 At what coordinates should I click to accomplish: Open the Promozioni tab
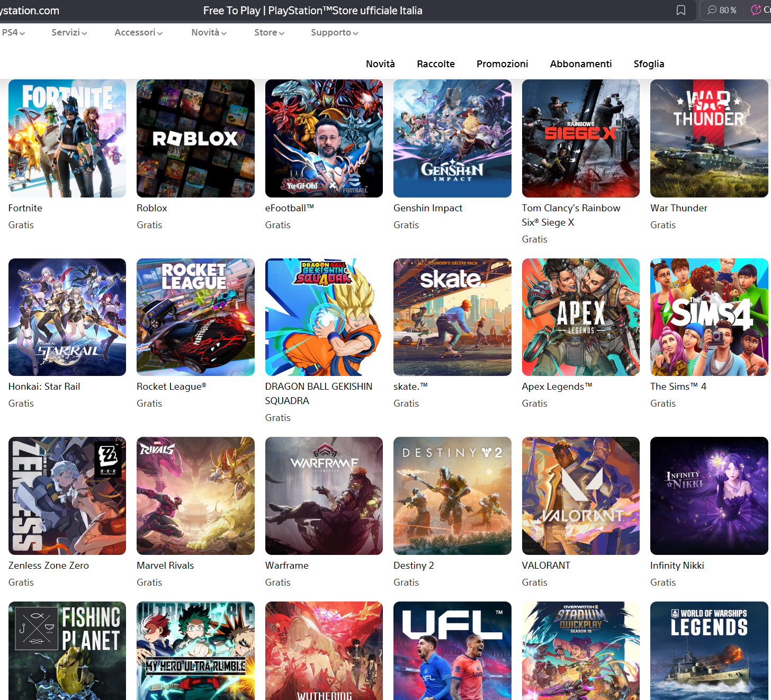503,64
